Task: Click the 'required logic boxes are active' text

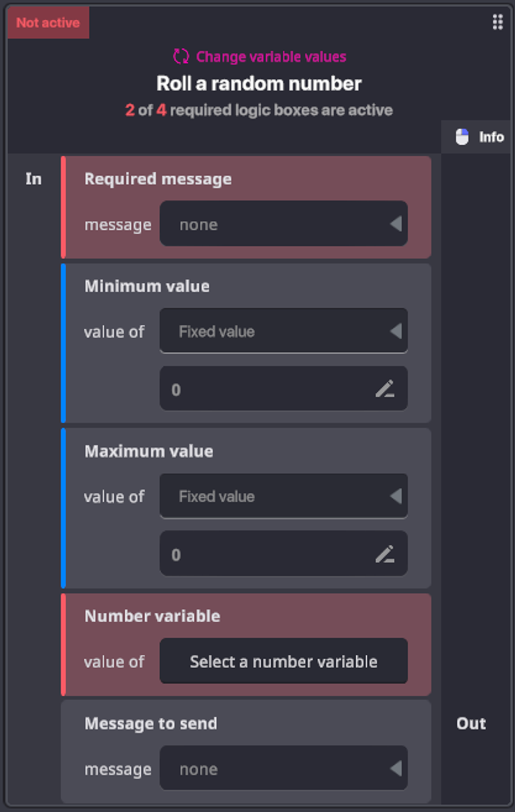Action: (x=281, y=111)
